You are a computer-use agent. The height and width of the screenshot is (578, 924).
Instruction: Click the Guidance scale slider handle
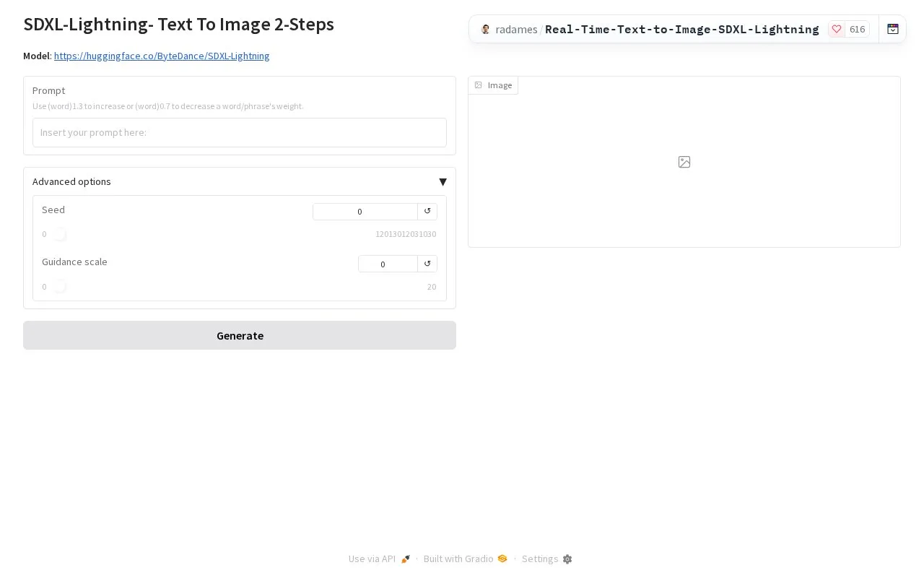(60, 287)
